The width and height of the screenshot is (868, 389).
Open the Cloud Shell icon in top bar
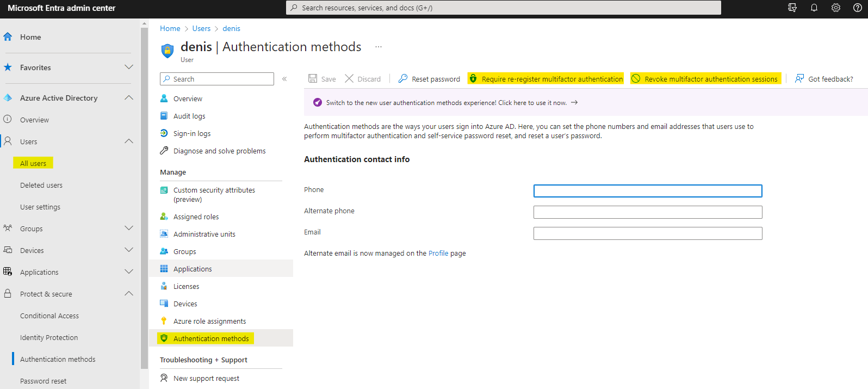point(792,8)
